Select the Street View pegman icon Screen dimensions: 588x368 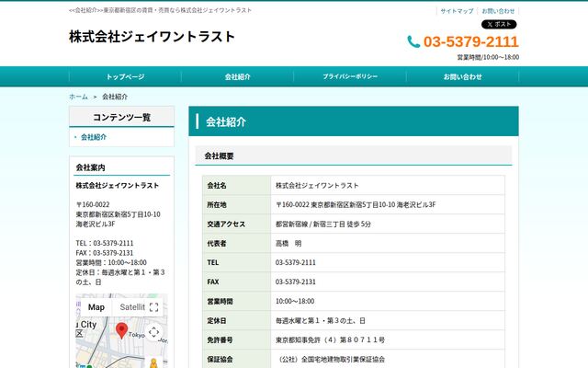pos(153,363)
